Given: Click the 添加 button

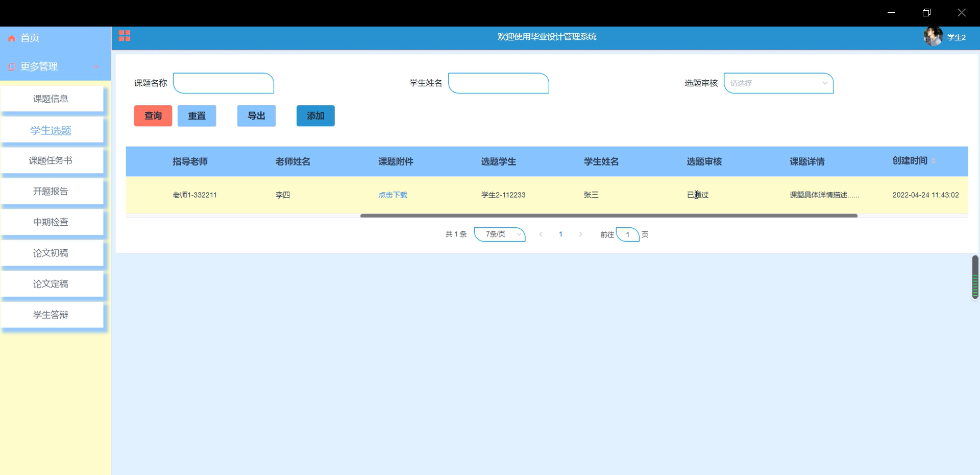Looking at the screenshot, I should pos(315,116).
